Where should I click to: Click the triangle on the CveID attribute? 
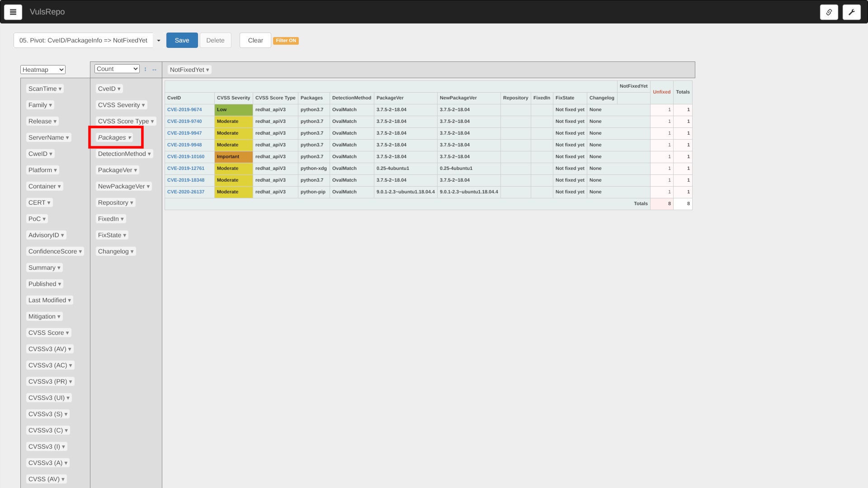(x=119, y=89)
